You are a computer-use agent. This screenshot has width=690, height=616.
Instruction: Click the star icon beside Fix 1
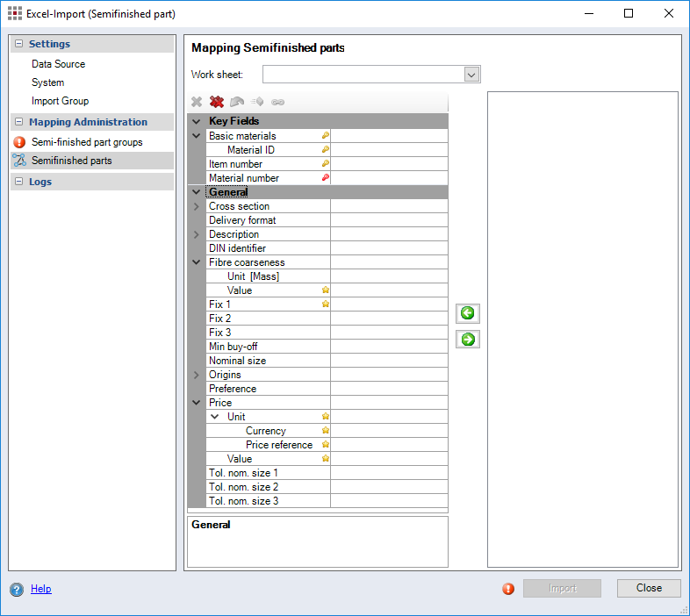325,304
